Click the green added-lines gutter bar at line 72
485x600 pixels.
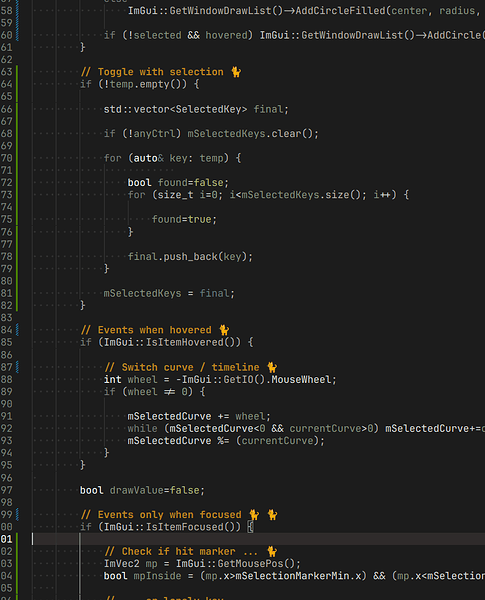pos(17,183)
